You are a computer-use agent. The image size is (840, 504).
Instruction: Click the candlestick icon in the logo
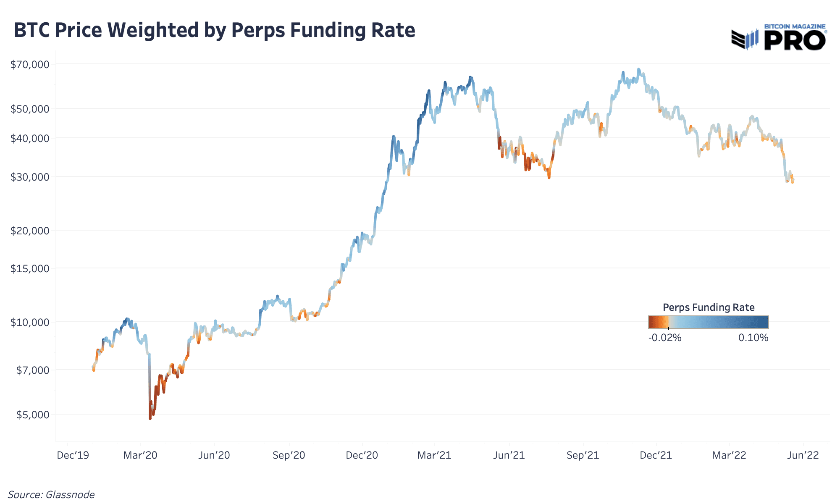pos(753,39)
